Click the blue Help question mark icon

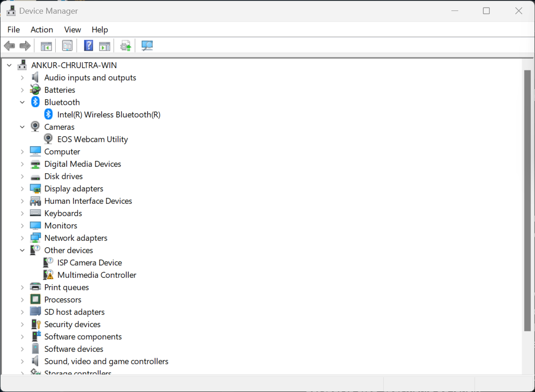click(89, 46)
